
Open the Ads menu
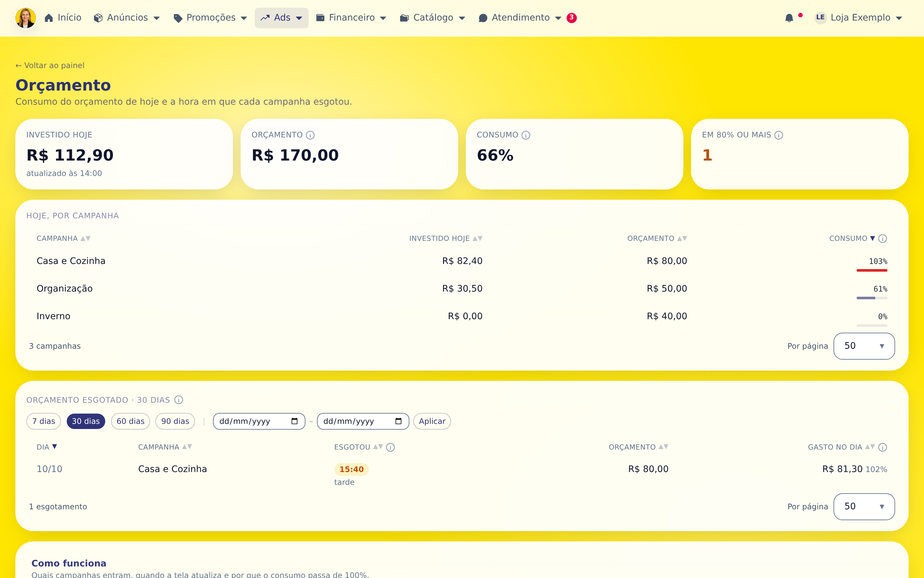(281, 18)
